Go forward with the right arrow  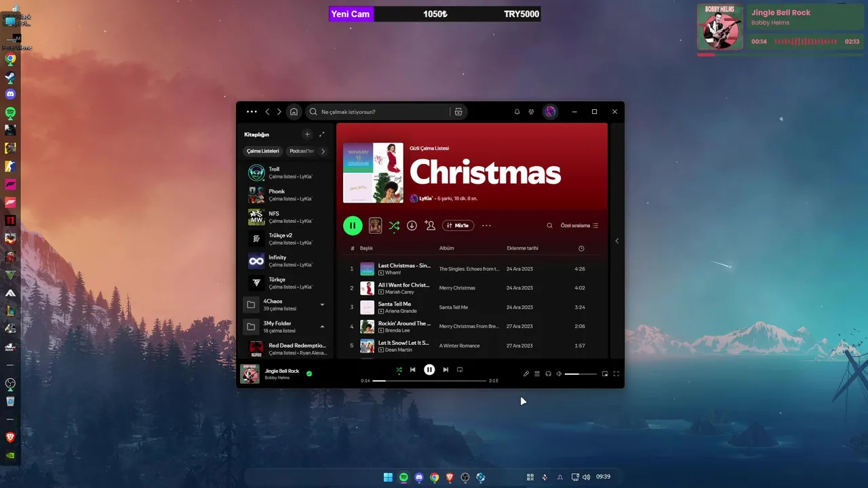(x=279, y=112)
